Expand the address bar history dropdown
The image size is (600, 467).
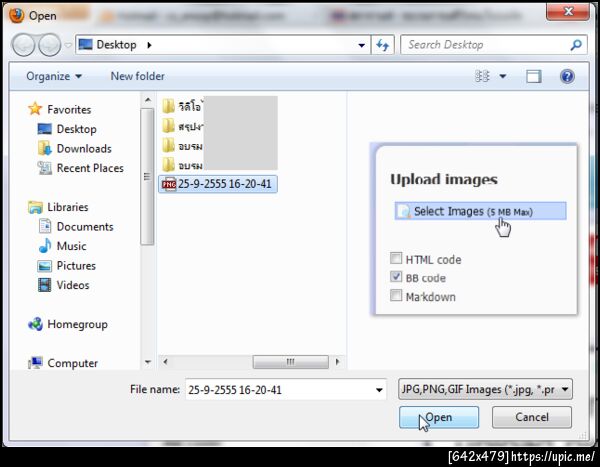coord(361,45)
